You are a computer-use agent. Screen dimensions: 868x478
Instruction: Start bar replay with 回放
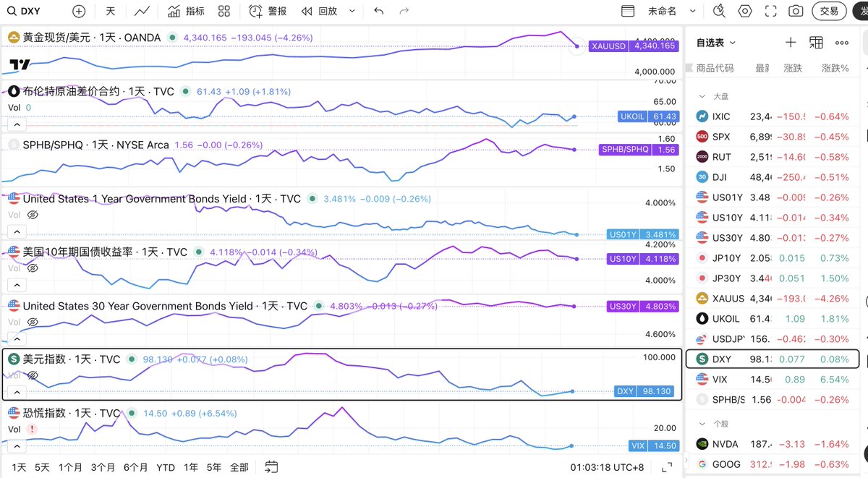319,11
